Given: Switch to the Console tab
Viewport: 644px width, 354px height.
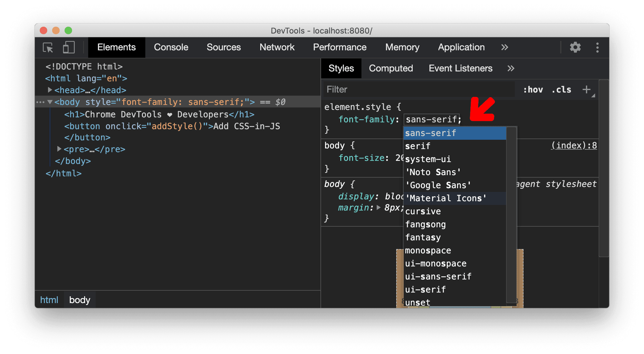Looking at the screenshot, I should [x=172, y=47].
